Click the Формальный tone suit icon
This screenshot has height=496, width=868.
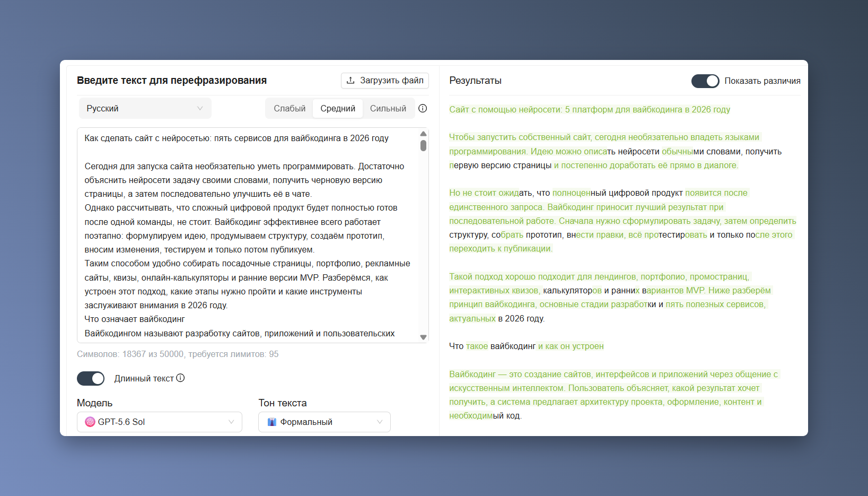coord(272,422)
